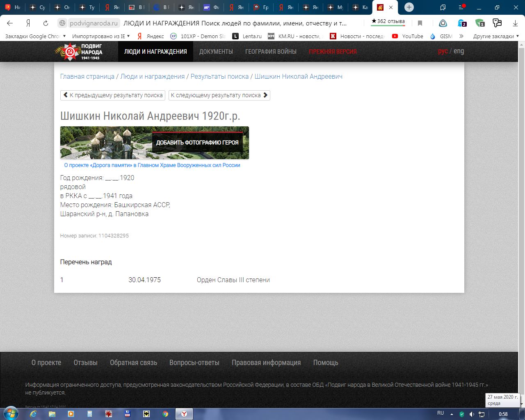
Task: Reload the page with the refresh icon
Action: click(46, 23)
